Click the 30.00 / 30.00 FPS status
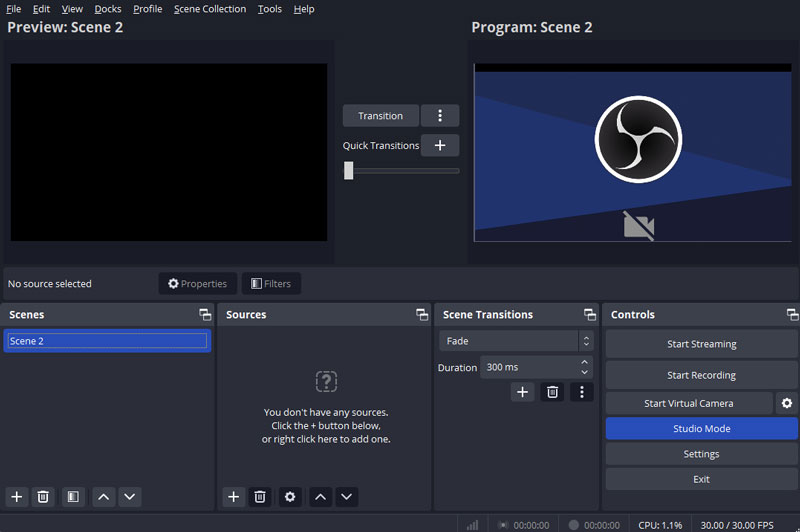 point(737,525)
